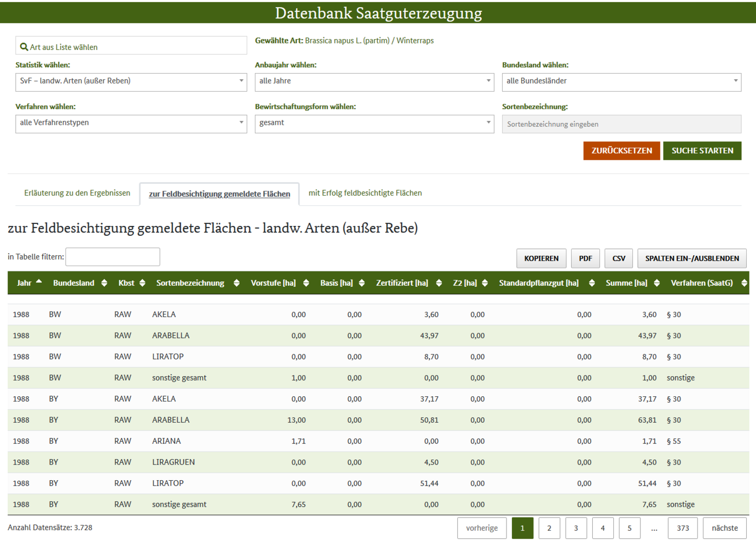The width and height of the screenshot is (756, 542).
Task: Sort the Zertifiziert [ha] column
Action: point(439,283)
